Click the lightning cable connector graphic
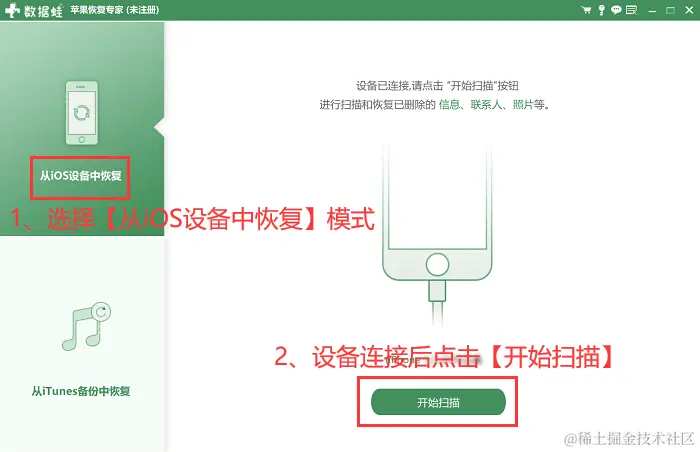 point(437,291)
